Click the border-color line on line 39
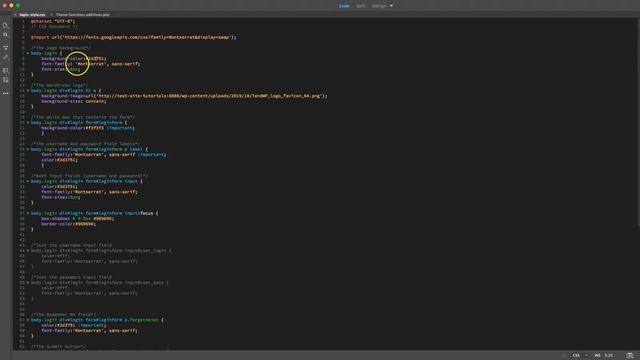The height and width of the screenshot is (360, 640). [x=69, y=224]
